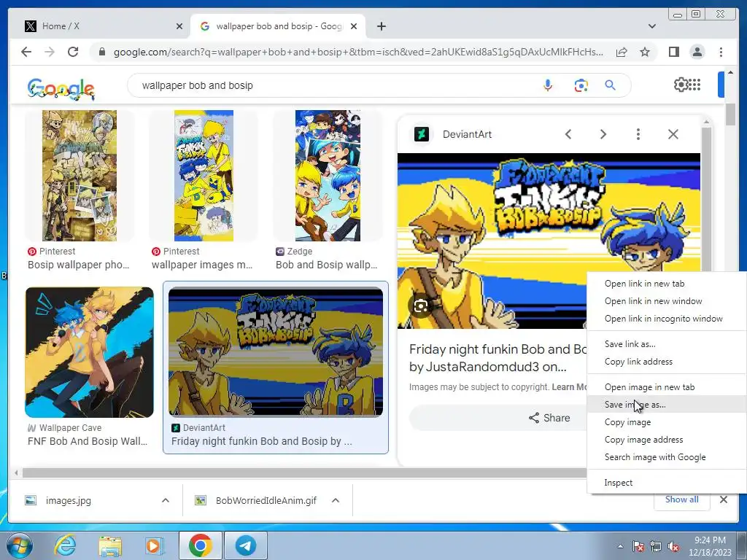Image resolution: width=747 pixels, height=560 pixels.
Task: Click the Wallpaper Cave FNF thumbnail
Action: (89, 352)
